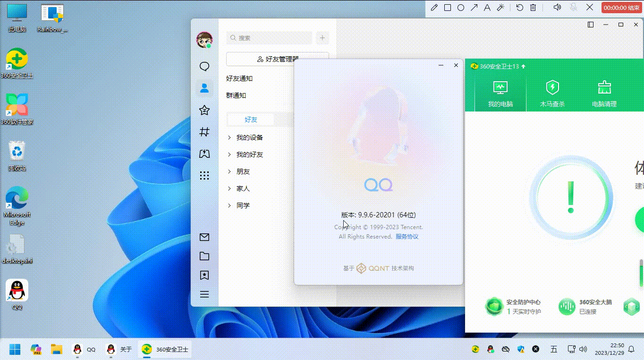Select the rectangle shape tool in recorder toolbar
Image resolution: width=644 pixels, height=360 pixels.
point(448,7)
